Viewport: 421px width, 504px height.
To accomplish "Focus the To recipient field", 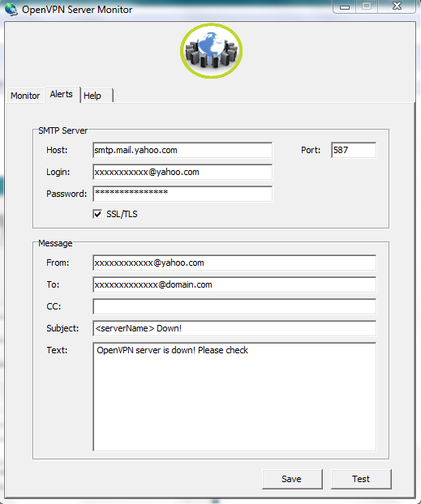I will (x=234, y=284).
